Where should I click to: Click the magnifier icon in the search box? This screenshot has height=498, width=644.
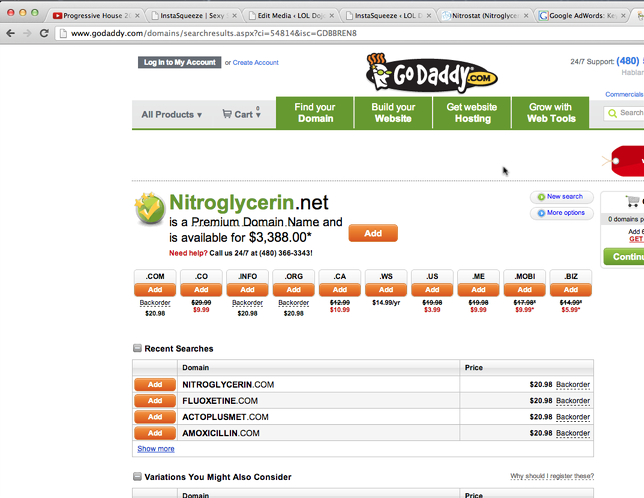coord(611,113)
